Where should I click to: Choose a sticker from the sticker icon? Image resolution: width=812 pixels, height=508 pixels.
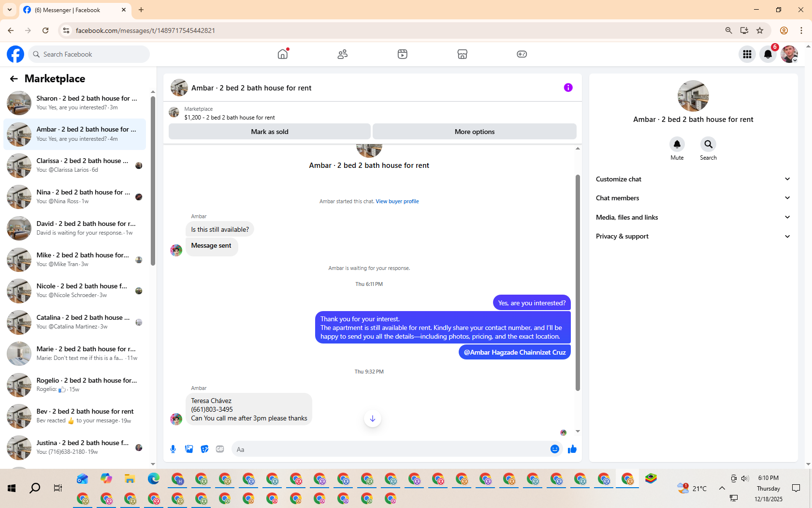pos(205,449)
